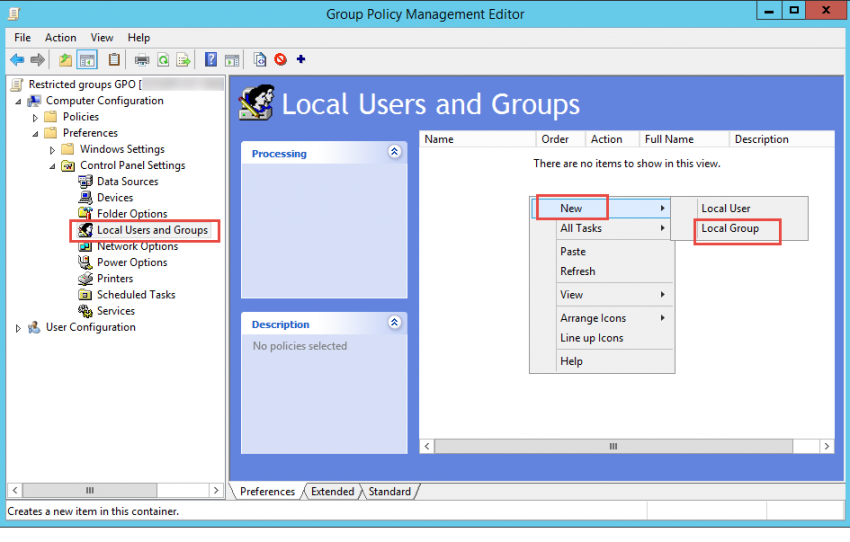The image size is (850, 542).
Task: Click the blue plus Add new item icon
Action: point(300,59)
